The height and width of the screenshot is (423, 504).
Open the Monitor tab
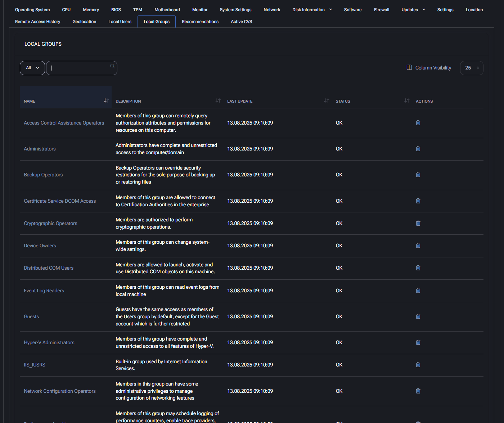[200, 10]
